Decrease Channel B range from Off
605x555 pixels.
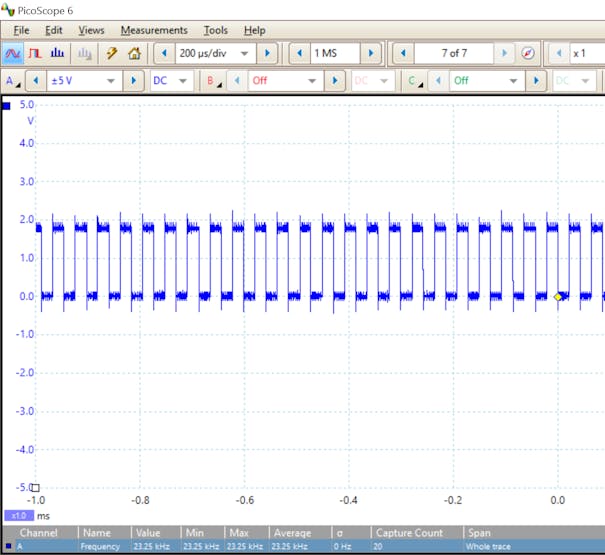237,81
